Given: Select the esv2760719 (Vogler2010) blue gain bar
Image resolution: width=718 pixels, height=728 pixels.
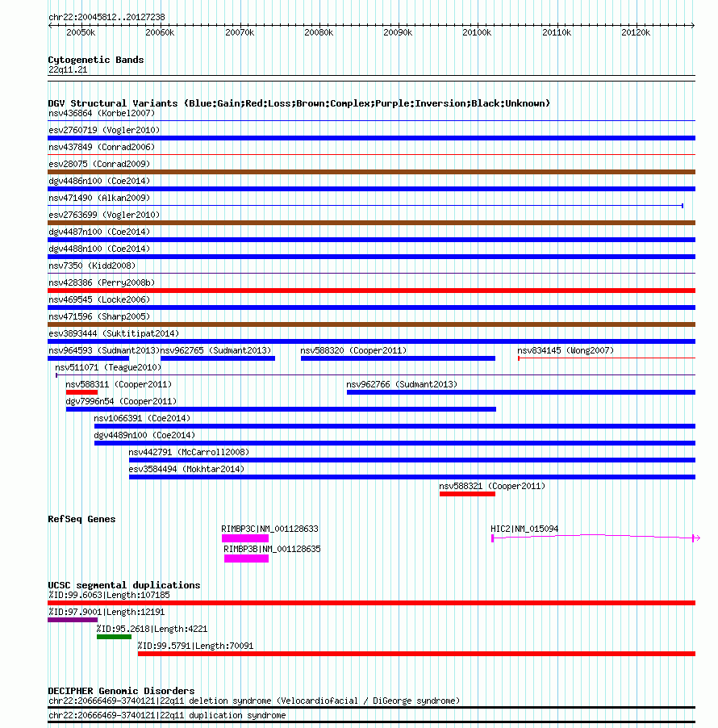Looking at the screenshot, I should 371,138.
